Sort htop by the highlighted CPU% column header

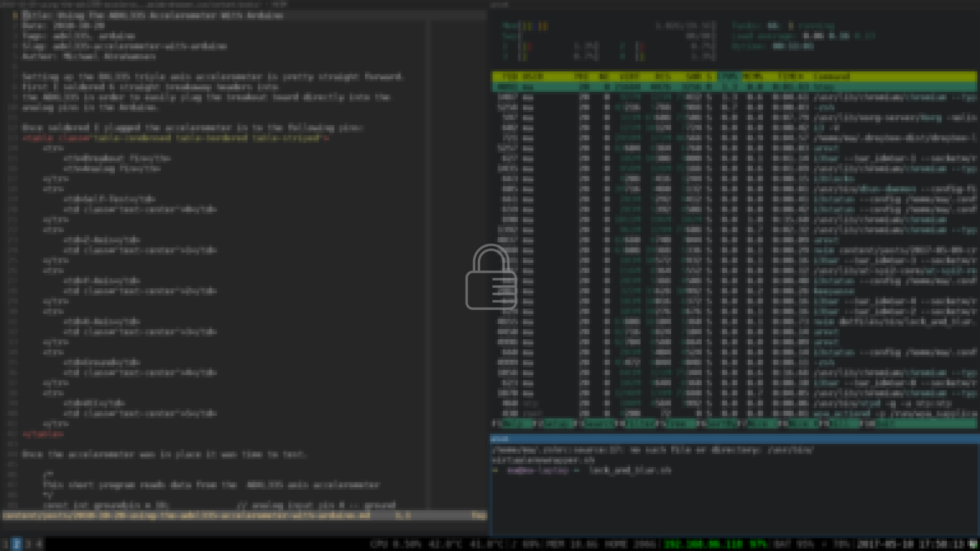pyautogui.click(x=729, y=77)
